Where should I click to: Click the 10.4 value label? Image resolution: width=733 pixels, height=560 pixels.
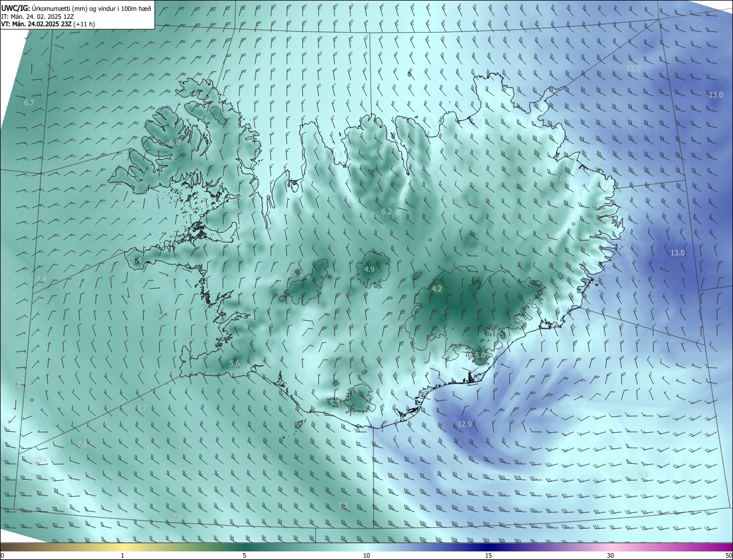40,460
